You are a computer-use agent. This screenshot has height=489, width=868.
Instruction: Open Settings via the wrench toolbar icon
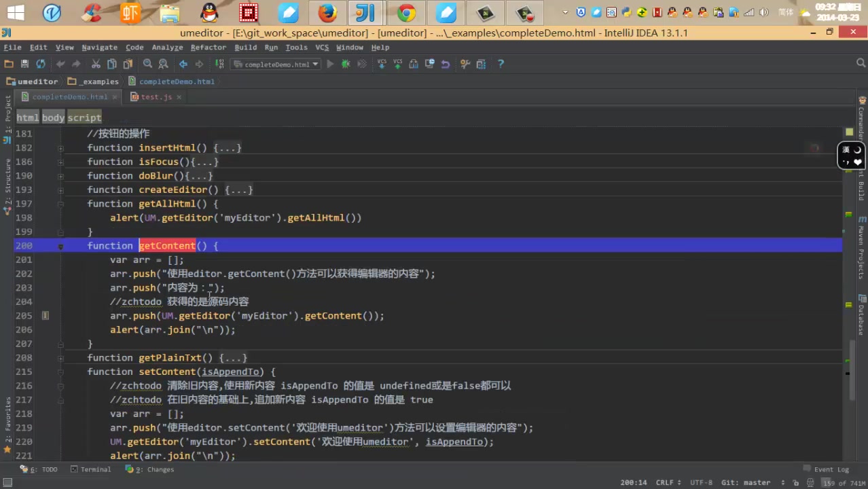click(465, 63)
